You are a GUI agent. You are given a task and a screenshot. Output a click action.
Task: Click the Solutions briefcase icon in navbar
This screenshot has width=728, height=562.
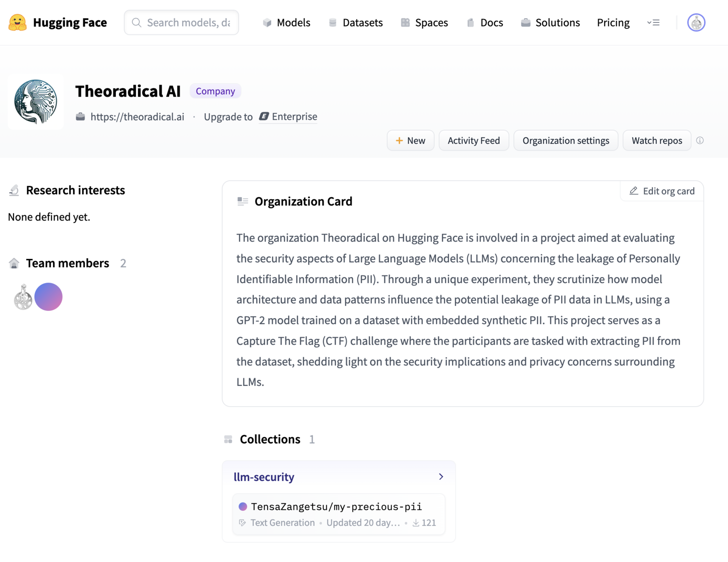526,22
